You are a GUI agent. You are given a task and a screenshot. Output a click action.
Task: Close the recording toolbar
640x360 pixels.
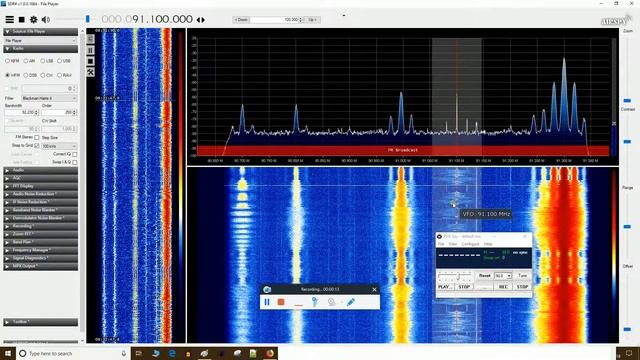[374, 289]
